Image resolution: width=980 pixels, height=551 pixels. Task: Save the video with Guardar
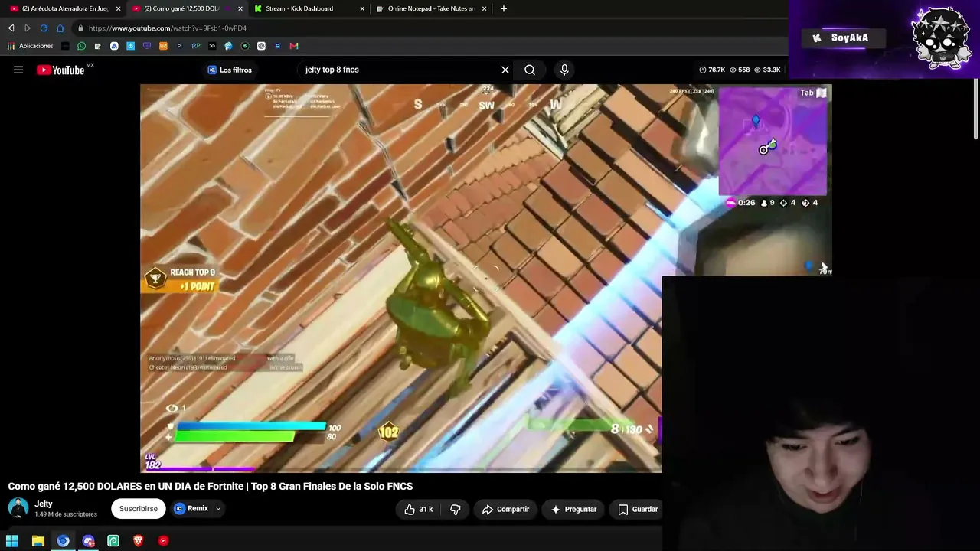point(638,509)
